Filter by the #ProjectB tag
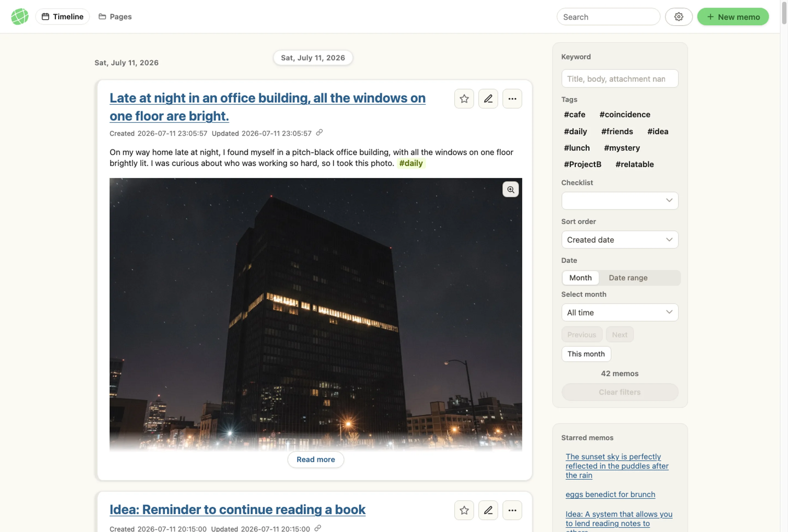Viewport: 788px width, 532px height. click(582, 164)
